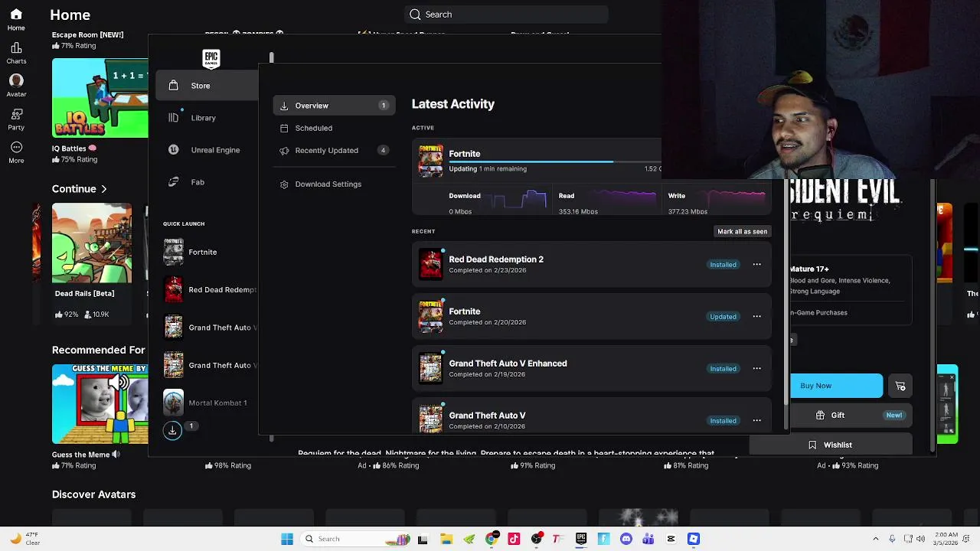This screenshot has width=980, height=551.
Task: Click active Fortnite download thumbnail
Action: coord(430,161)
